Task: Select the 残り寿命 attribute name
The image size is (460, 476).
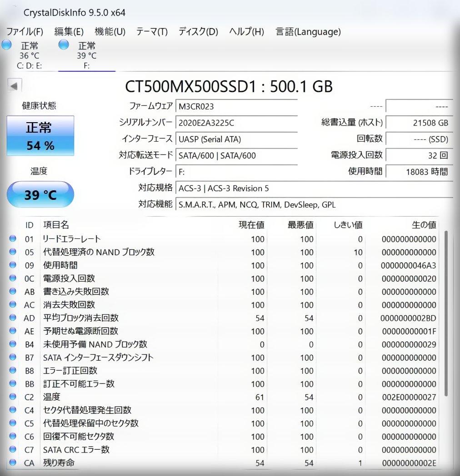Action: (x=59, y=463)
